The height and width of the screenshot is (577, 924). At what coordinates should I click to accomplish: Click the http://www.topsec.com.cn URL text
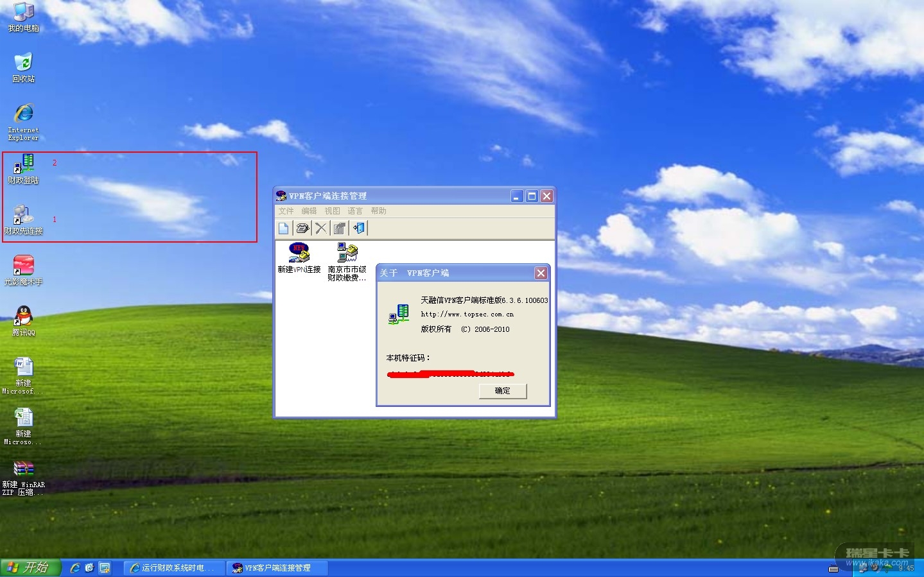[467, 314]
